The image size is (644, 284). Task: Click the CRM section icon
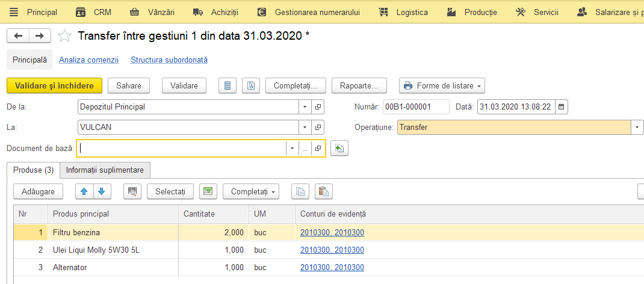tap(81, 12)
